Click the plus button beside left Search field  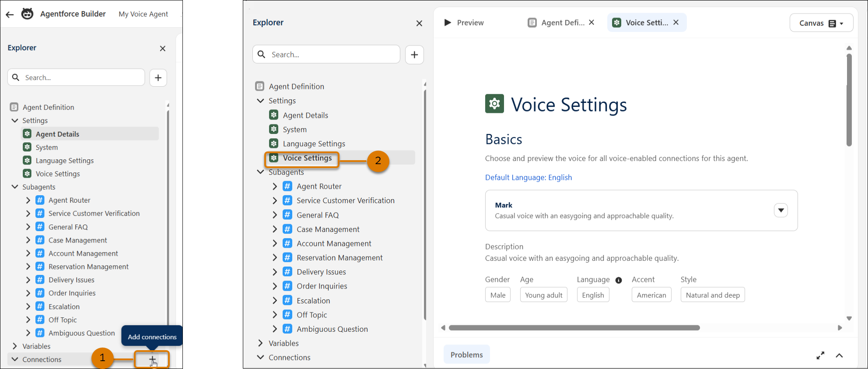pyautogui.click(x=158, y=77)
